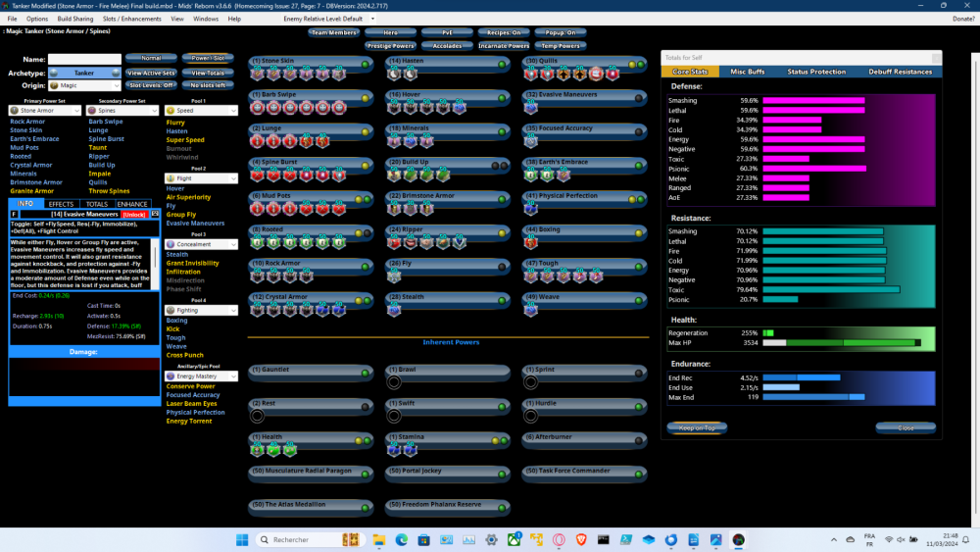Image resolution: width=980 pixels, height=552 pixels.
Task: Switch to the Status Protection tab
Action: click(815, 72)
